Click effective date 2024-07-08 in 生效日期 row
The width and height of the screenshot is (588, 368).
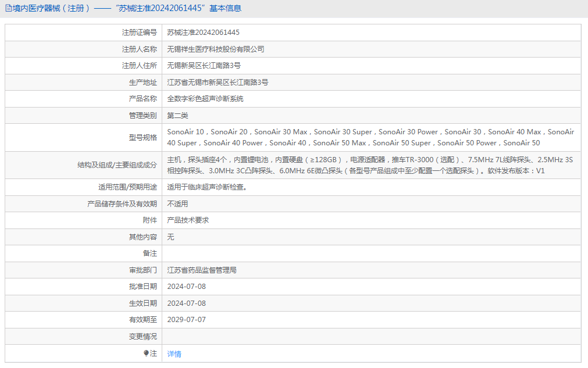pyautogui.click(x=186, y=303)
